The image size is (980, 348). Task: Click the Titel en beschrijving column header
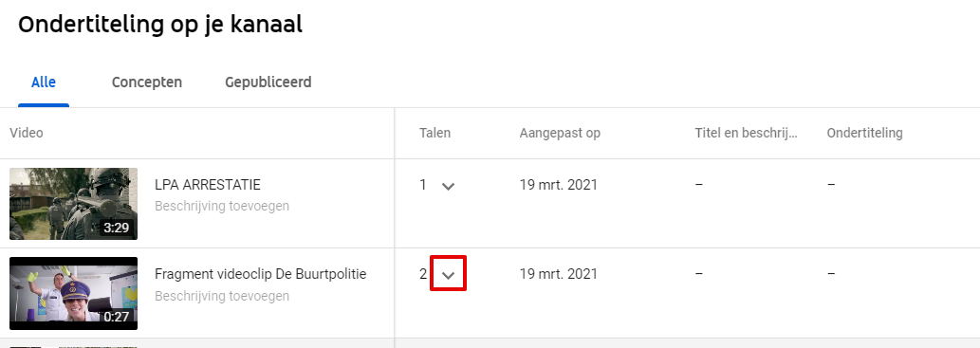(x=747, y=133)
